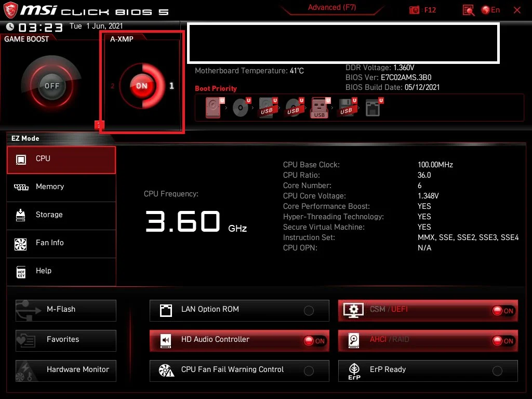
Task: Enable the LAN Option ROM setting
Action: 309,311
